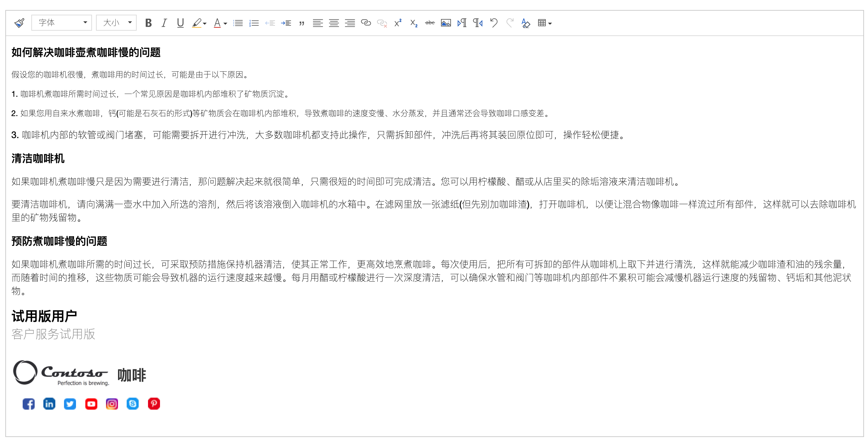Click heading 如何解决咖啡壶煮咖啡慢的问题

coord(86,52)
